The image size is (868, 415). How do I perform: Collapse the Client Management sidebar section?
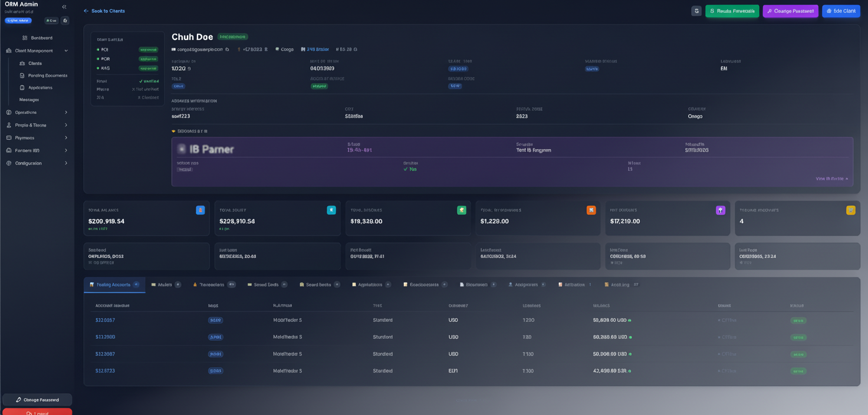pos(66,51)
